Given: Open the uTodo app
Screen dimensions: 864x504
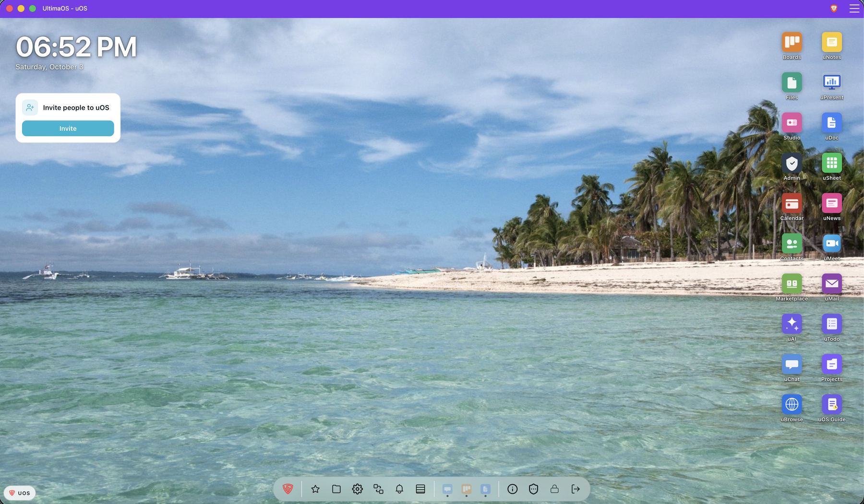Looking at the screenshot, I should (x=831, y=324).
